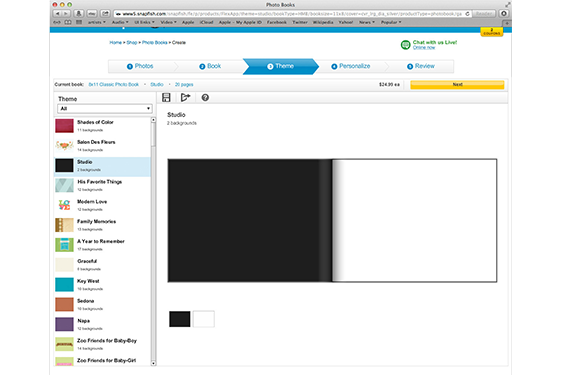This screenshot has height=375, width=566.
Task: Select Zoo Friends for Baby-Girl theme
Action: tap(103, 361)
